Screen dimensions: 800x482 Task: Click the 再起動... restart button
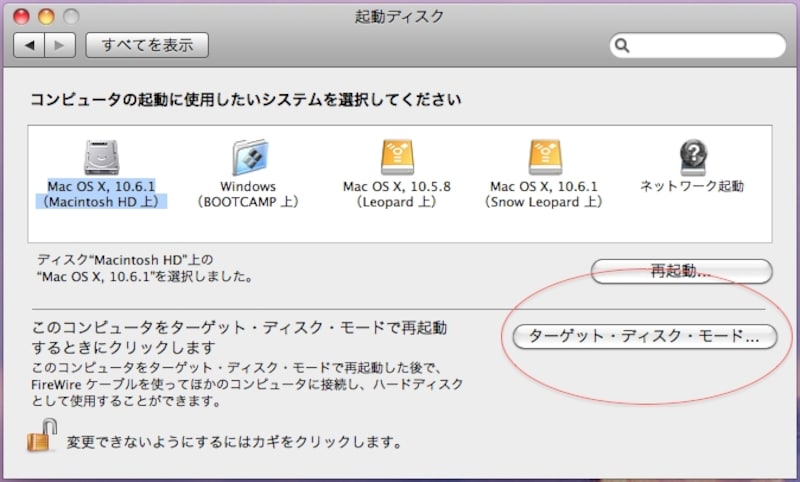point(682,271)
